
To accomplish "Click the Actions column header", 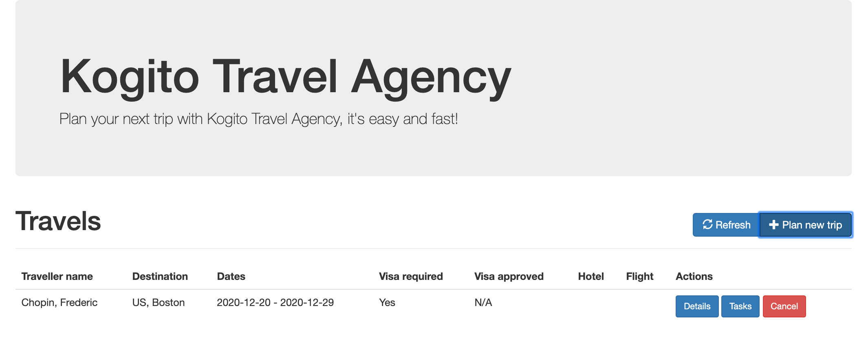I will pyautogui.click(x=694, y=276).
